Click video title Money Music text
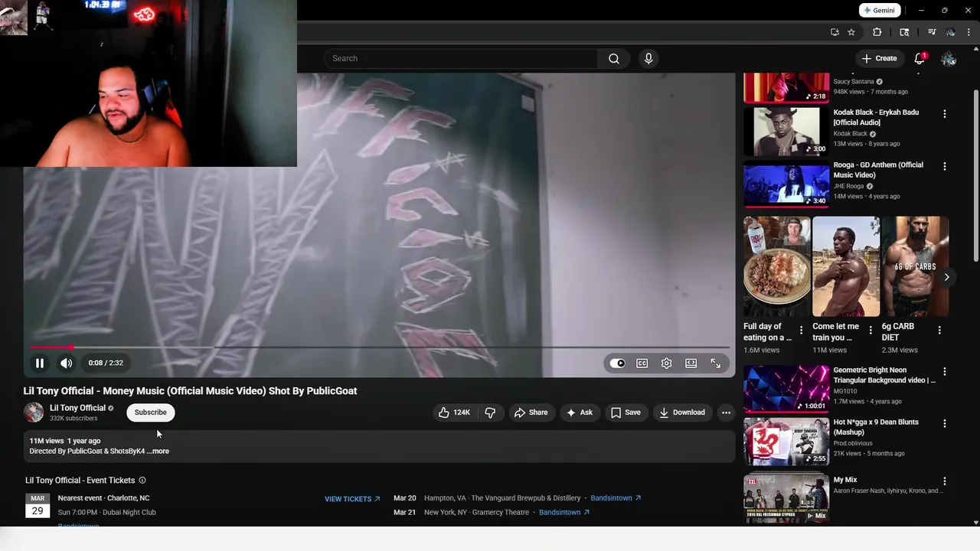Viewport: 980px width, 551px height. pos(190,391)
